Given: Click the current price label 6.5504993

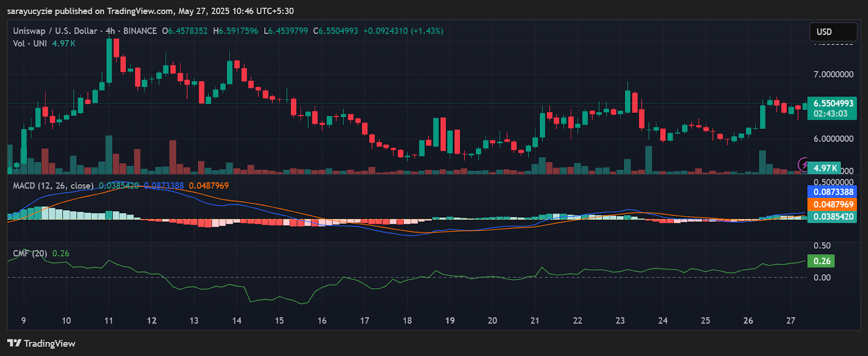Looking at the screenshot, I should point(833,103).
